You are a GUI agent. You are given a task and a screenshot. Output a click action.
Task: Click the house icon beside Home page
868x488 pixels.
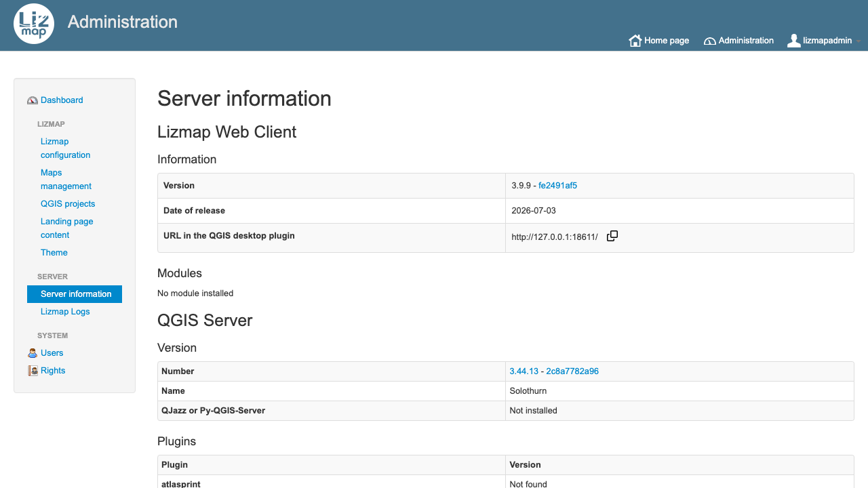pyautogui.click(x=635, y=41)
